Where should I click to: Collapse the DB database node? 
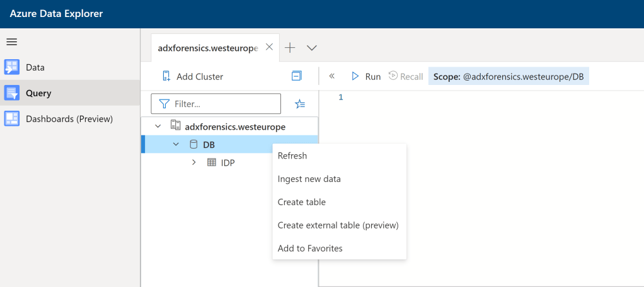click(176, 145)
